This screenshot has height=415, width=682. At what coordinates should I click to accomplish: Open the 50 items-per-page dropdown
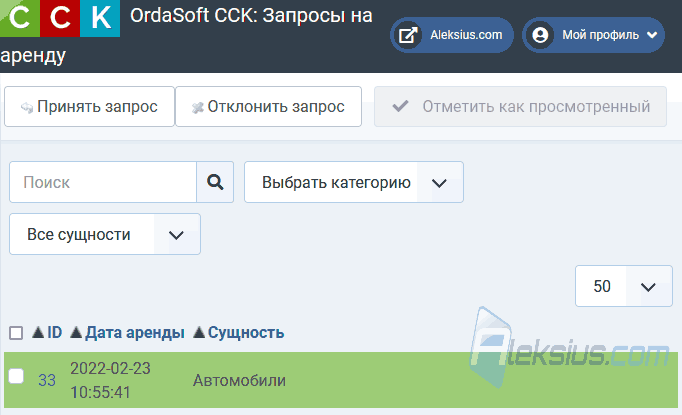624,286
